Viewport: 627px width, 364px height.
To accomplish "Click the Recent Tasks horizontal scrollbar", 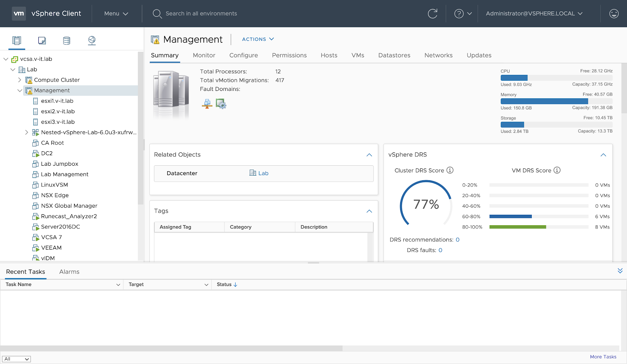I will [171, 348].
